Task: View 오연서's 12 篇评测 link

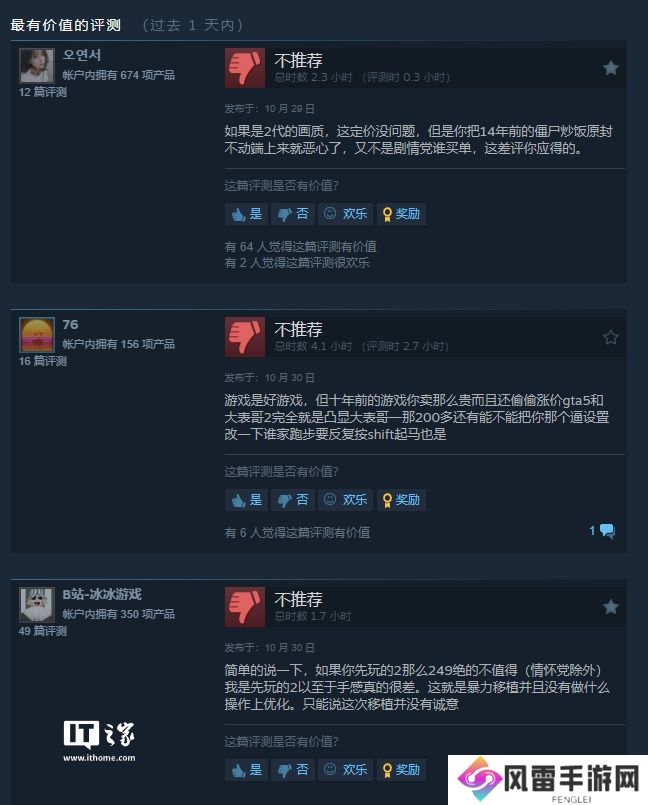Action: pyautogui.click(x=43, y=92)
